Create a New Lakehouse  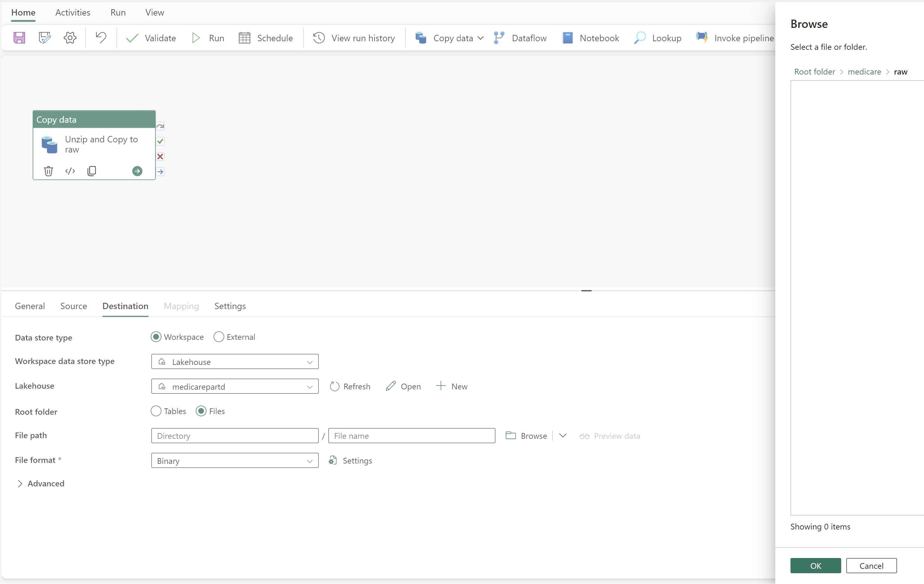point(452,386)
